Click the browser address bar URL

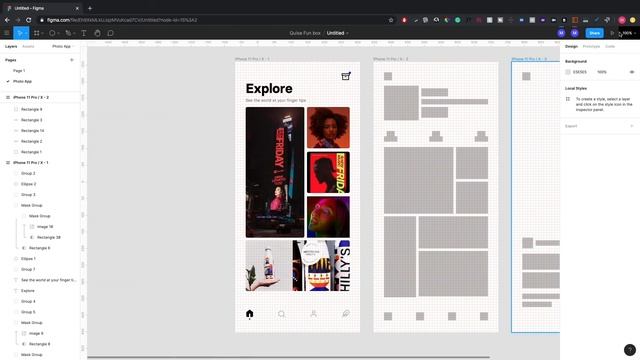[x=122, y=20]
